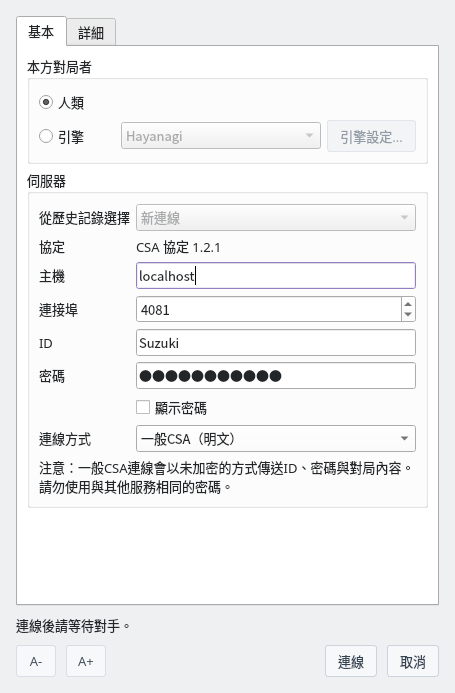Click the 連線 connect button
Image resolution: width=455 pixels, height=693 pixels.
pos(351,661)
